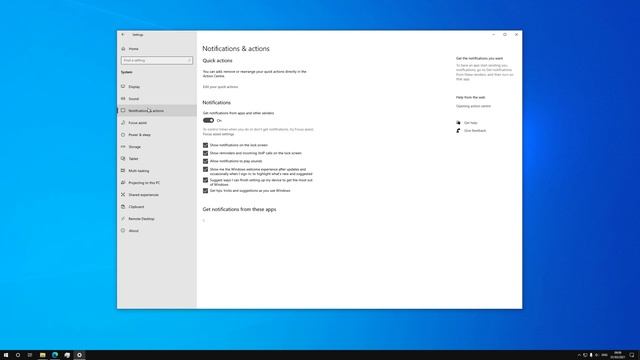Click the Get help icon
Viewport: 640px width, 360px height.
tap(458, 122)
